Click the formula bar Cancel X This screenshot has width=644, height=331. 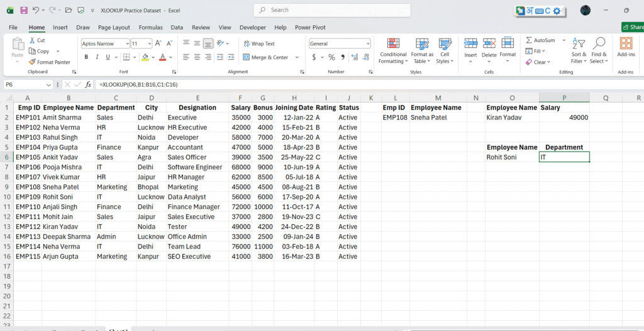pos(67,85)
